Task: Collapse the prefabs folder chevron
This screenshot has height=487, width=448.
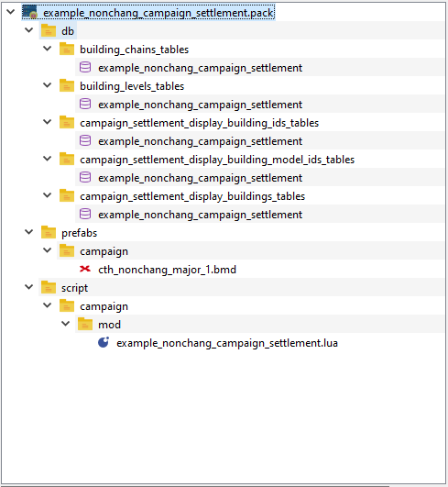Action: (28, 232)
